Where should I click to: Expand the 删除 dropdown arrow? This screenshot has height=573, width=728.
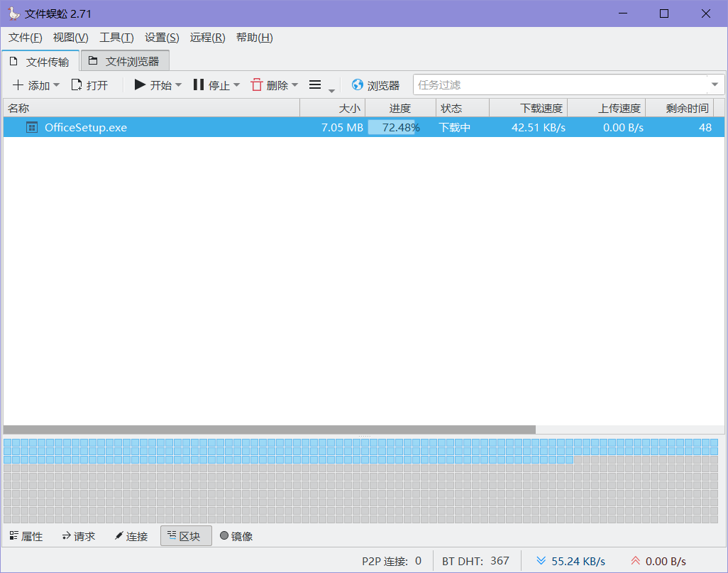click(295, 85)
